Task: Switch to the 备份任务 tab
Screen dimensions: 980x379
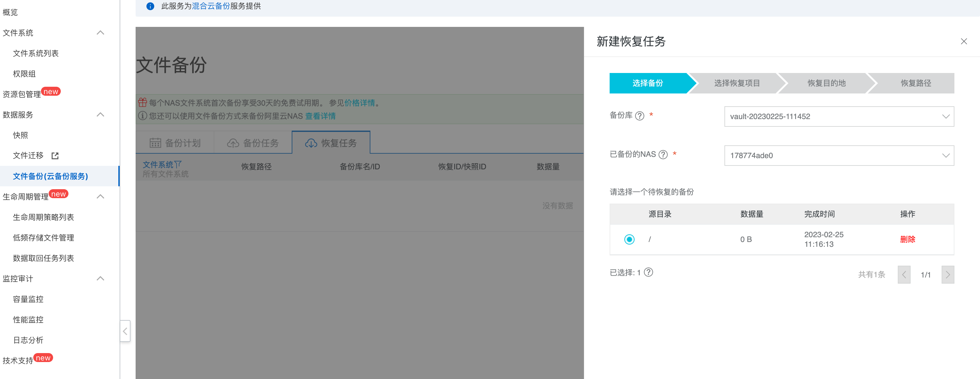Action: click(253, 143)
